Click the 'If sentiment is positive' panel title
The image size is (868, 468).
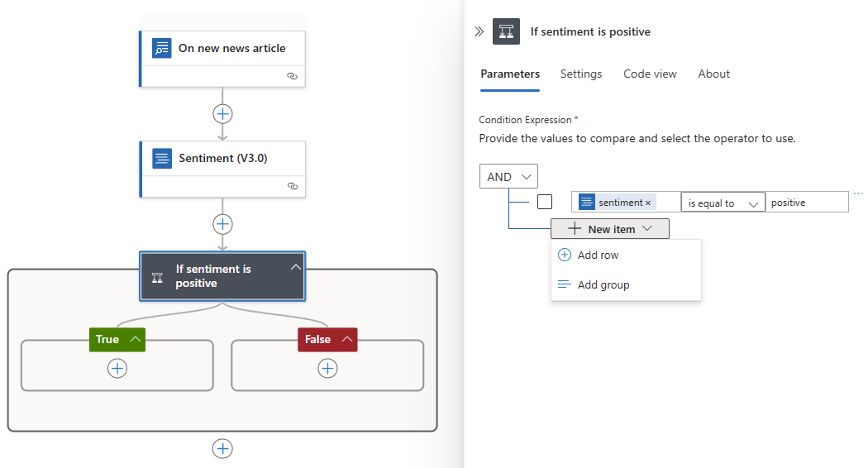point(590,32)
